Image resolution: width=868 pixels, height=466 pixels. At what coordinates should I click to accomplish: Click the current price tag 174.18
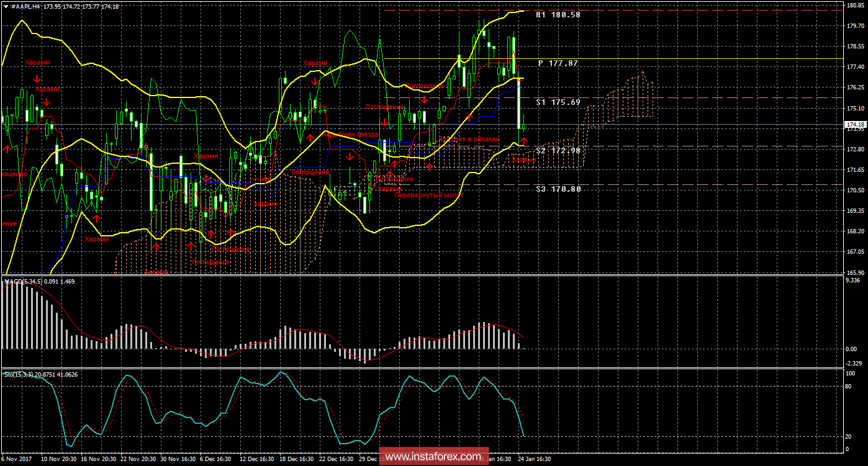855,125
